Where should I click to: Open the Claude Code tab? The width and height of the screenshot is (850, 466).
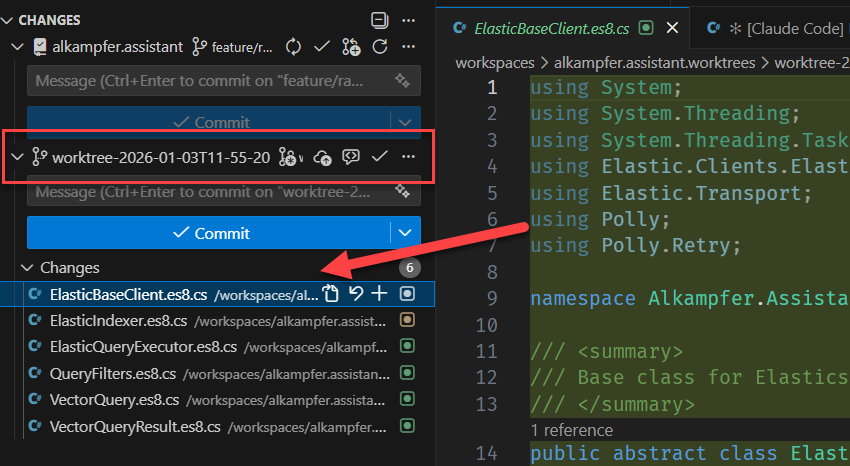click(780, 28)
